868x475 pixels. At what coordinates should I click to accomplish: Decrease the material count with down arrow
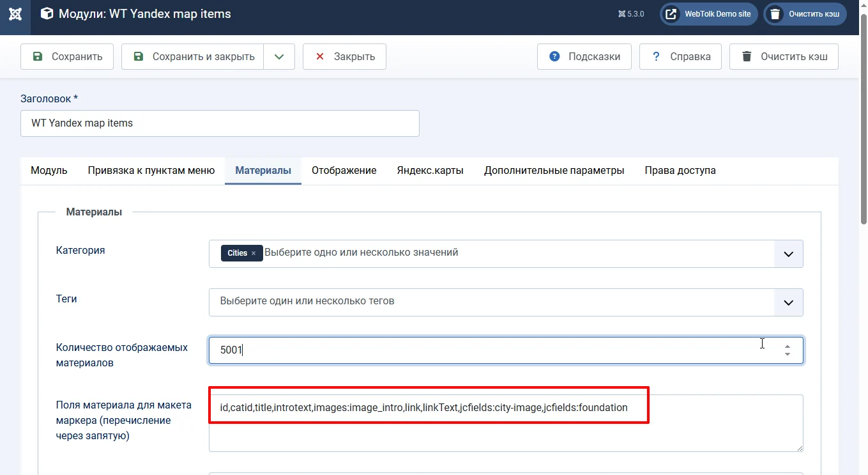point(788,355)
